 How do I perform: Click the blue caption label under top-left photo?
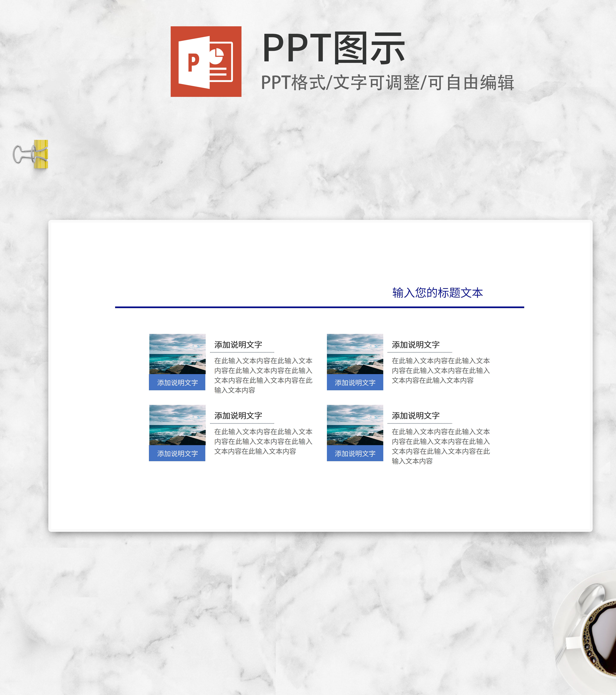177,383
